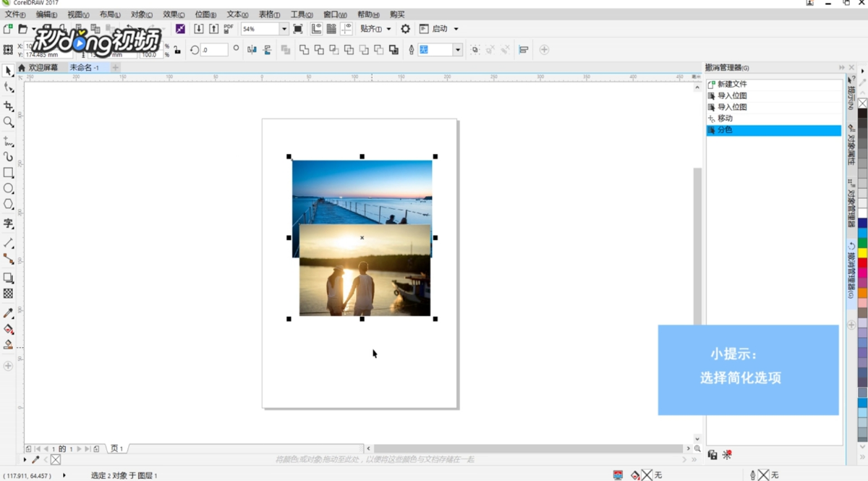Click the Trim shaping icon
868x481 pixels.
[x=319, y=50]
